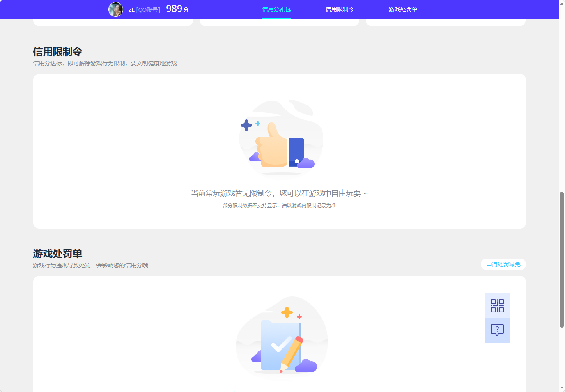
Task: Click the vertical scrollbar thumb
Action: 562,259
